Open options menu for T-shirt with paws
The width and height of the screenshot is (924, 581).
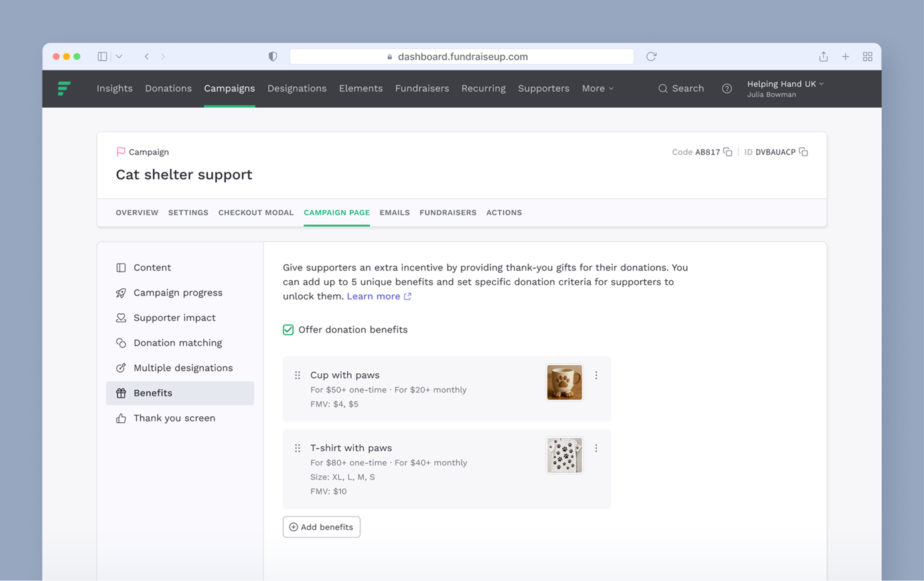[x=596, y=449]
